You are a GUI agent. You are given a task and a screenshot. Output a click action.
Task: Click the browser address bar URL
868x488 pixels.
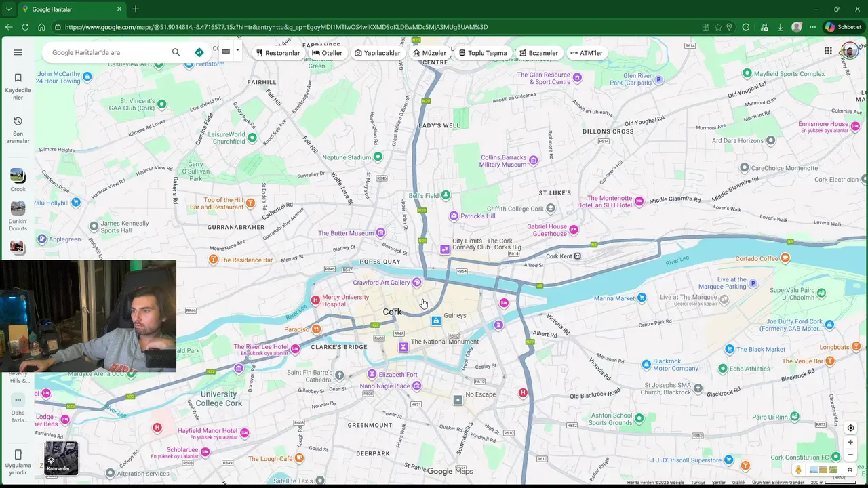tap(276, 27)
